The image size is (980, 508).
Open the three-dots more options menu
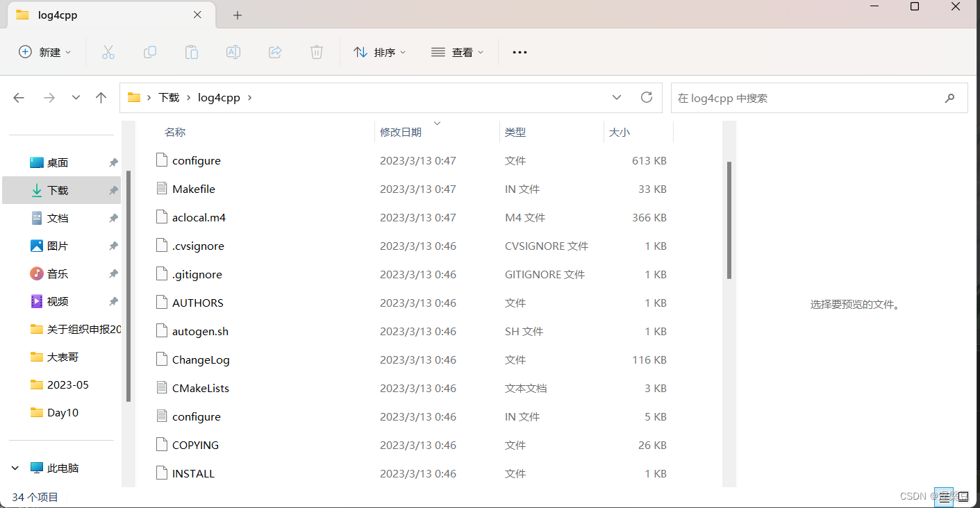coord(520,52)
